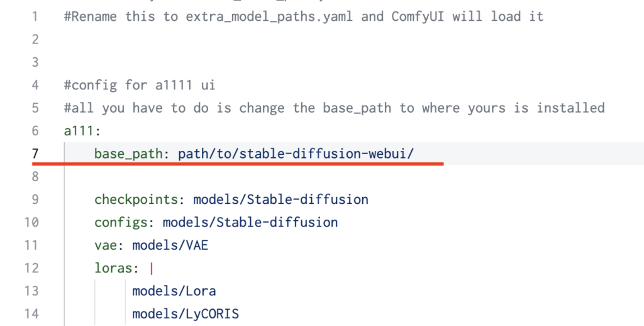
Task: Click the models/Lora entry on line 13
Action: tap(174, 291)
